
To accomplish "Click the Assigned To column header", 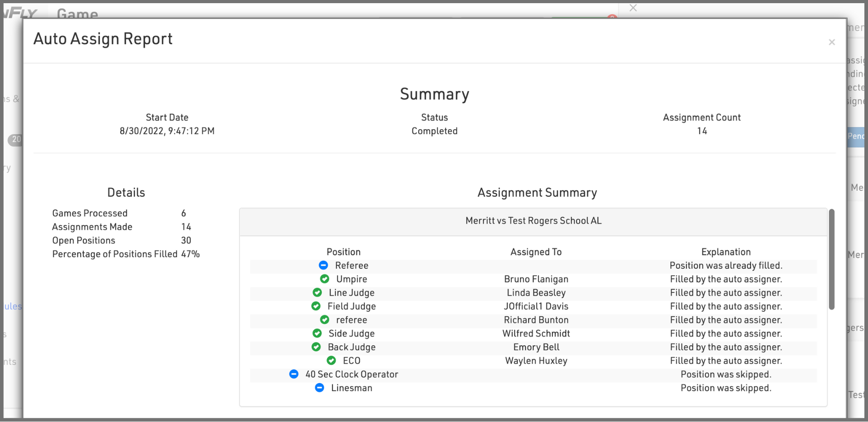I will pos(536,252).
